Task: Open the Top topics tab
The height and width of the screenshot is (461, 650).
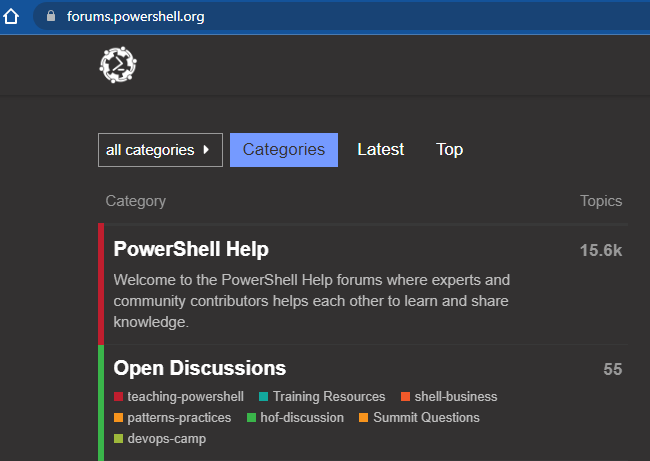Action: [x=449, y=150]
